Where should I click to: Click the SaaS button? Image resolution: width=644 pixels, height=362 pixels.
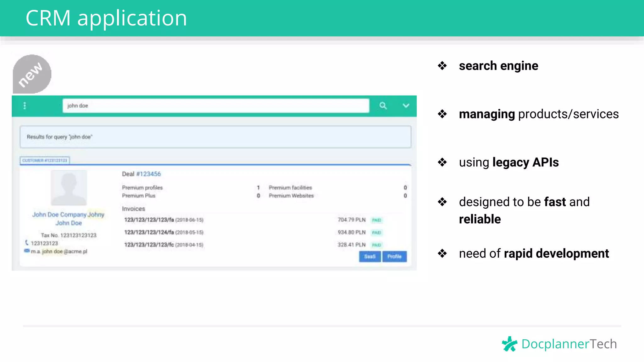click(x=370, y=256)
